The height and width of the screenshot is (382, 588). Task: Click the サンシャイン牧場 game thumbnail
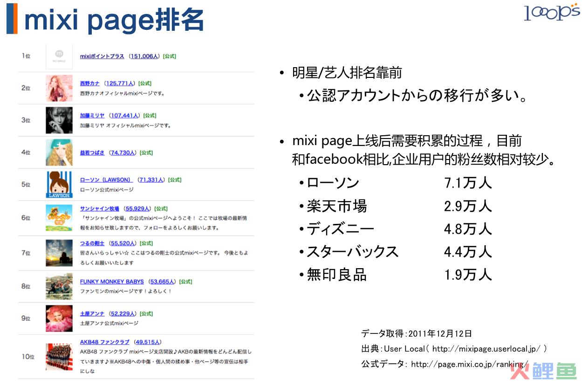tap(59, 218)
